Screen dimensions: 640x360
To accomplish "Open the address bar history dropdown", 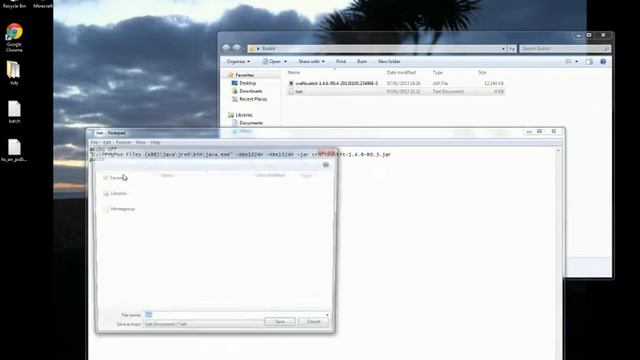I will point(503,49).
